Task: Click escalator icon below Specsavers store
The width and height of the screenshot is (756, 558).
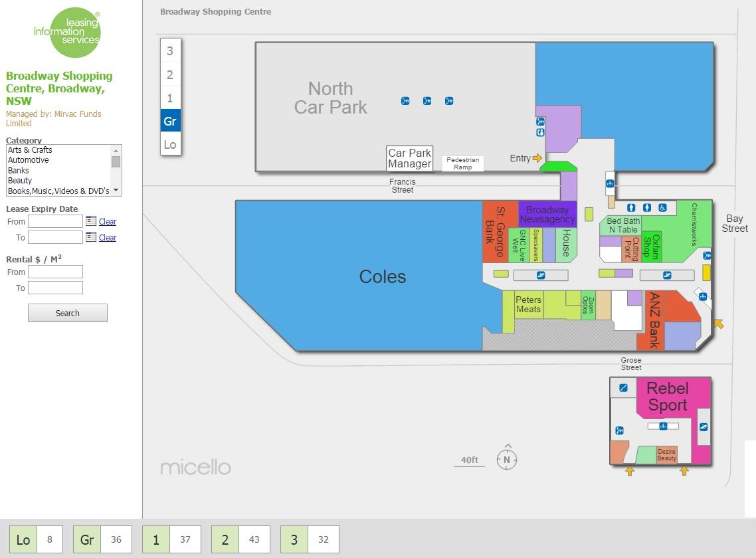Action: [541, 276]
